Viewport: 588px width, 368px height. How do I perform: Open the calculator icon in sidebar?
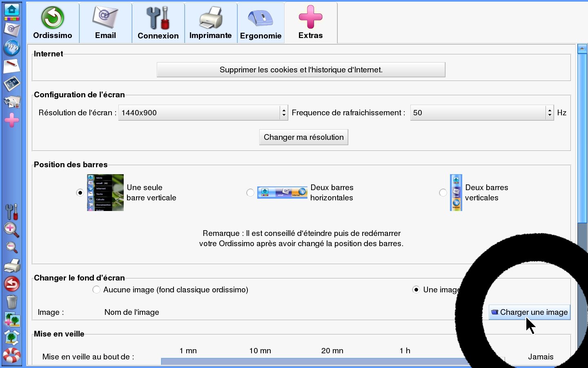pos(11,83)
